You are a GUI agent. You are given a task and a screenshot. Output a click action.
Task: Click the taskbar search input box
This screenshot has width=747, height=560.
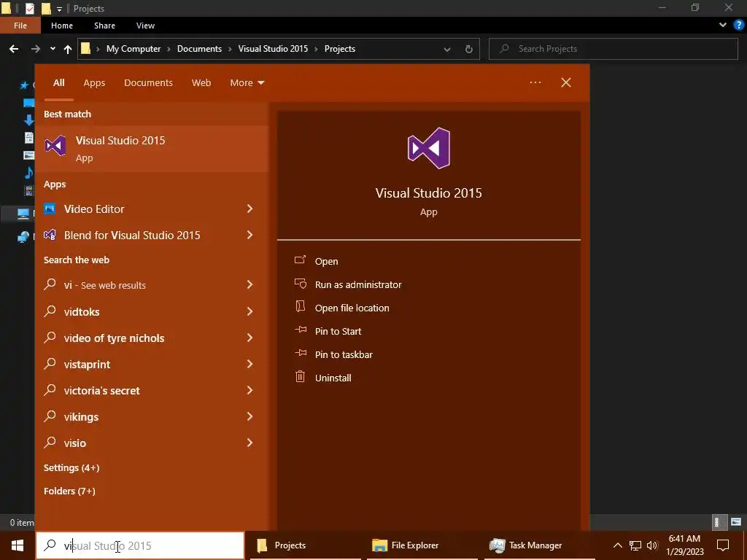point(140,545)
